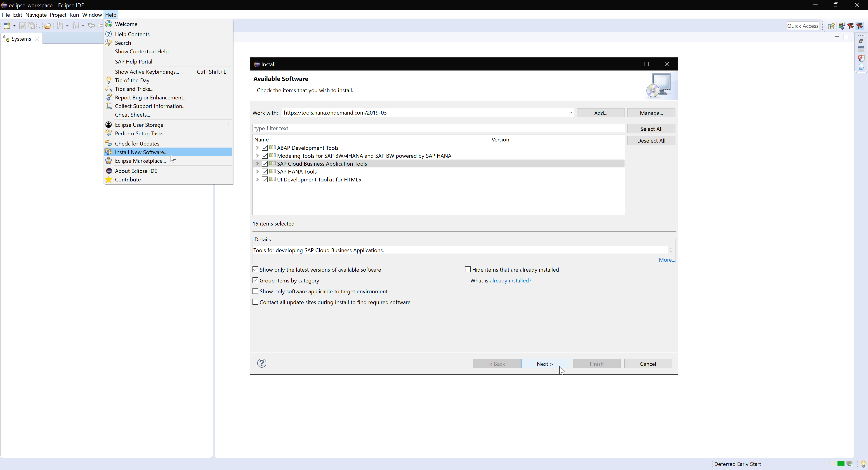Enable Hide items that are already installed
Image resolution: width=868 pixels, height=470 pixels.
coord(468,270)
